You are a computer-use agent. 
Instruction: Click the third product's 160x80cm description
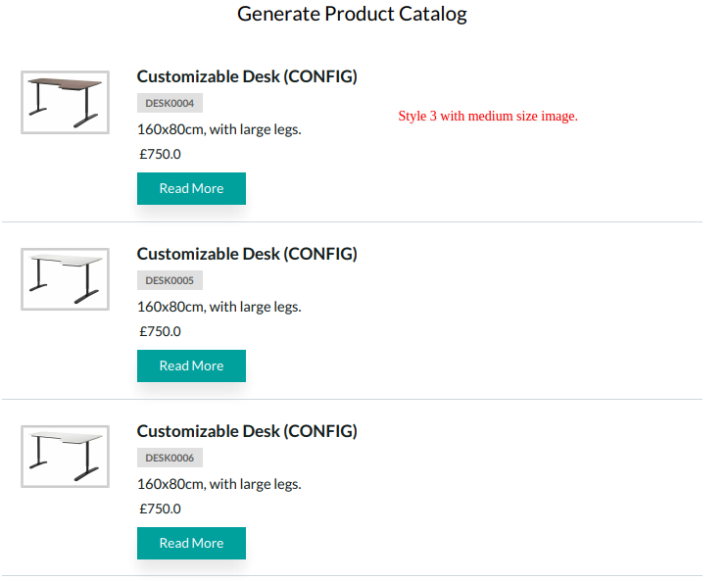[219, 484]
